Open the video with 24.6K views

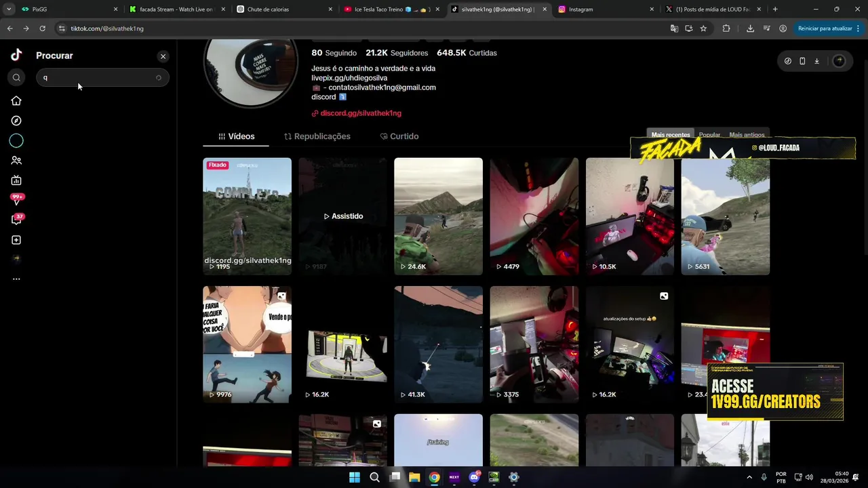pyautogui.click(x=438, y=216)
